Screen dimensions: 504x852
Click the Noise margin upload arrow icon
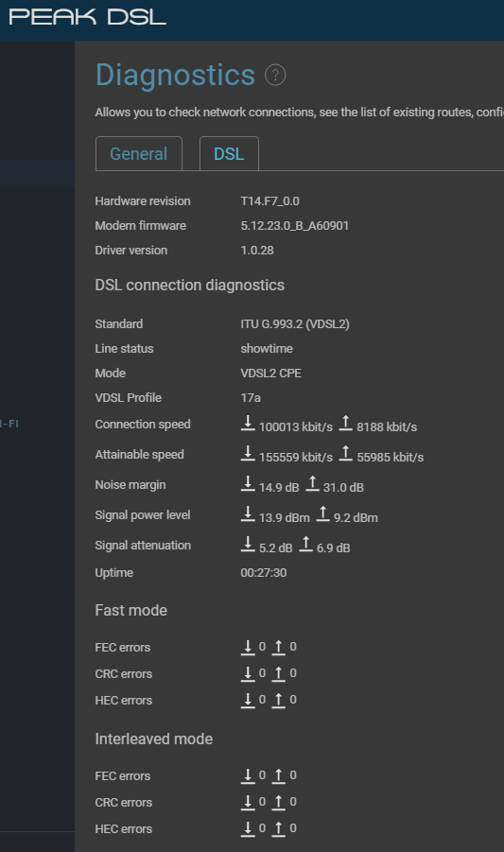[312, 483]
